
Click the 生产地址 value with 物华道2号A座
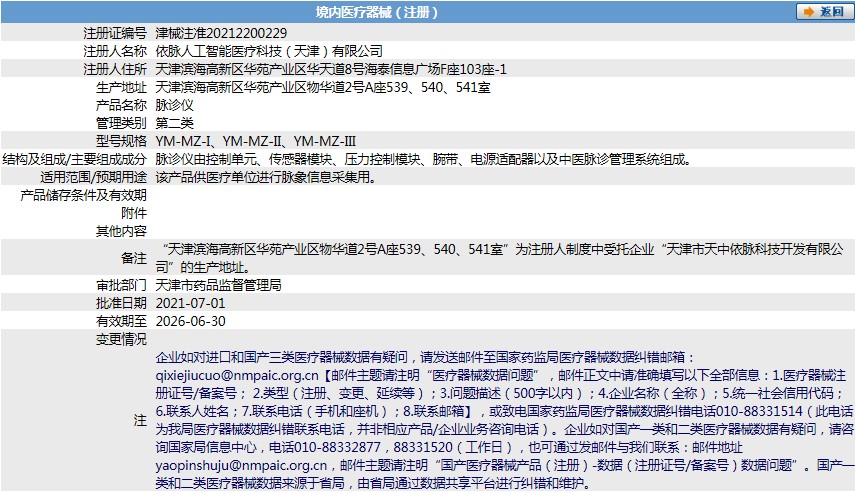click(x=323, y=87)
